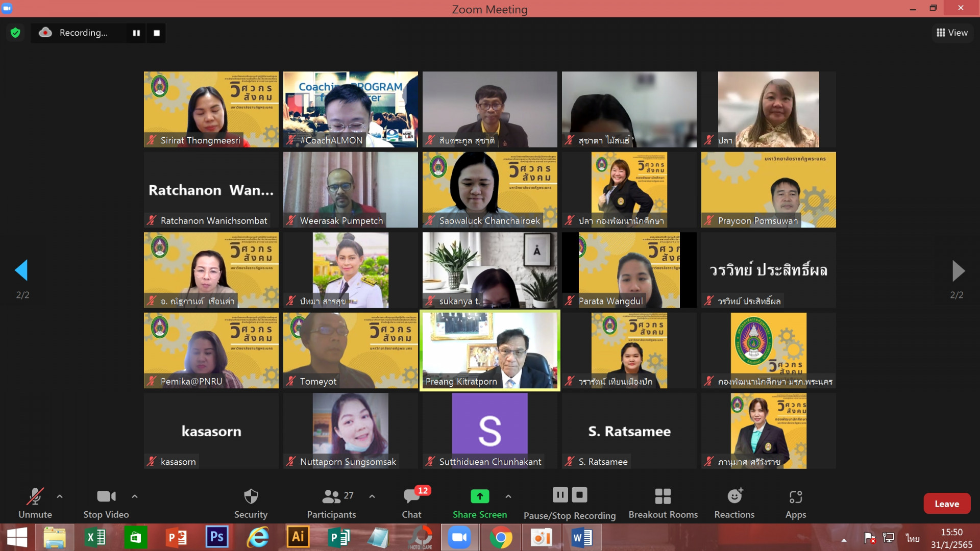
Task: Open Excel from taskbar
Action: pos(95,538)
